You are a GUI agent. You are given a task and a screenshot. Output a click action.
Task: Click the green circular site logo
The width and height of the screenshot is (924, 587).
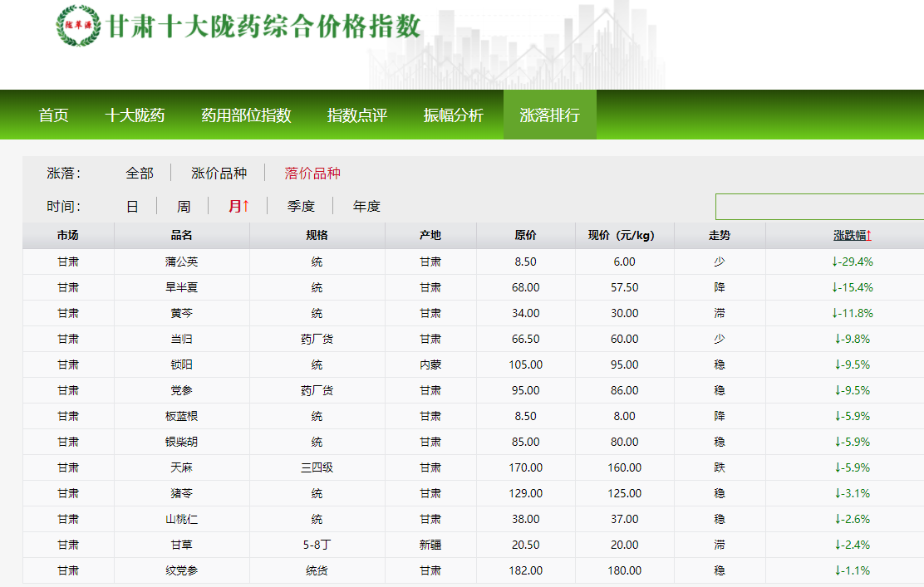click(76, 27)
